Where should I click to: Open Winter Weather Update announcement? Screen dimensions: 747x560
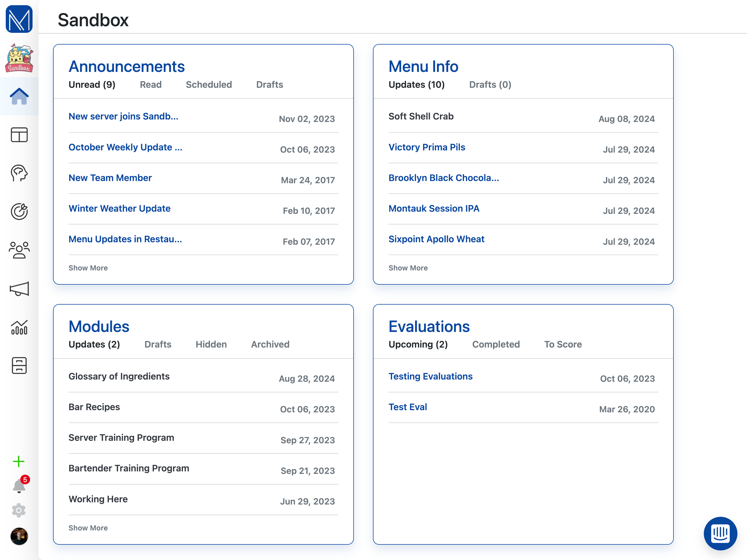(x=119, y=208)
